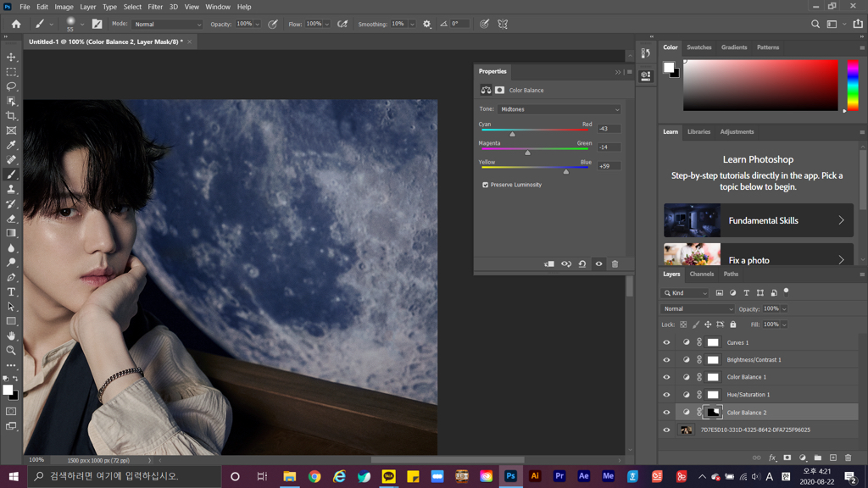Open the layer blend mode Normal dropdown
The image size is (868, 488).
click(x=698, y=308)
